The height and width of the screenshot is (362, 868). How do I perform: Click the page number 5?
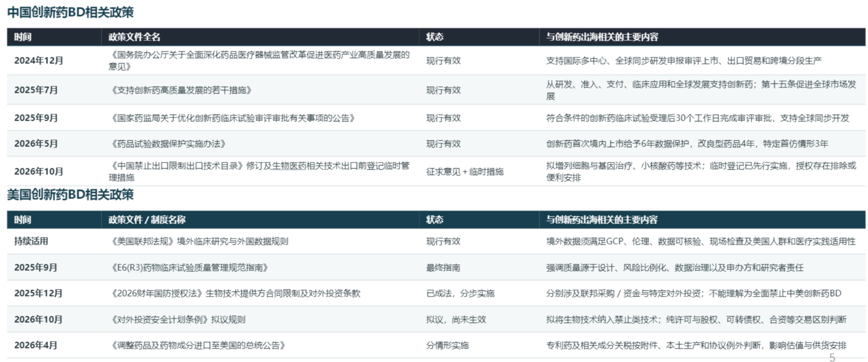click(832, 358)
